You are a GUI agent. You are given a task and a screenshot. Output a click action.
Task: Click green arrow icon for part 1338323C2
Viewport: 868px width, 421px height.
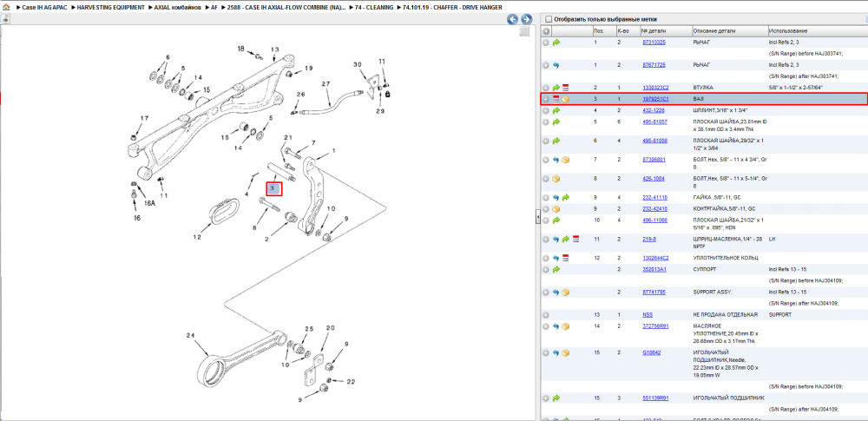556,88
